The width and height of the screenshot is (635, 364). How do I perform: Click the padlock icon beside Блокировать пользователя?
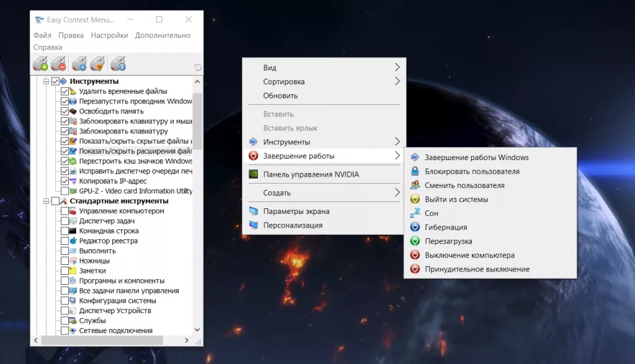pos(415,171)
